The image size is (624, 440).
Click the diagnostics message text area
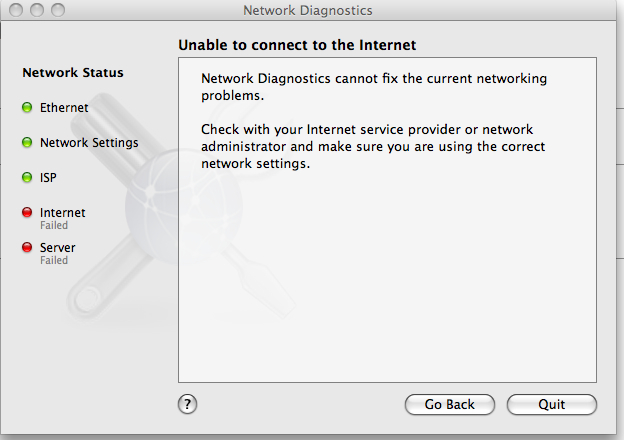(387, 220)
